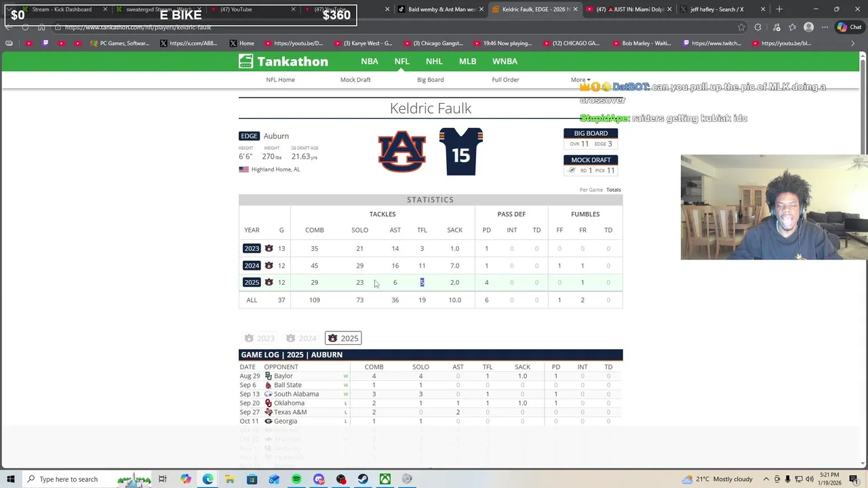Open a new browser tab

779,9
